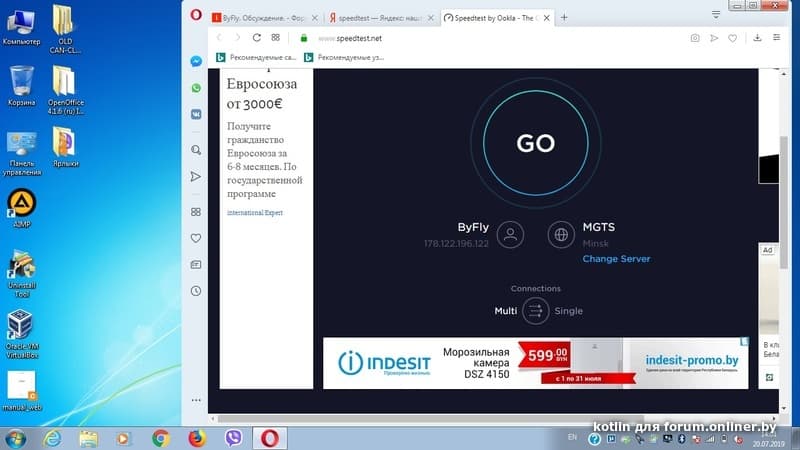This screenshot has height=450, width=800.
Task: Open History clock in Opera sidebar
Action: coord(196,291)
